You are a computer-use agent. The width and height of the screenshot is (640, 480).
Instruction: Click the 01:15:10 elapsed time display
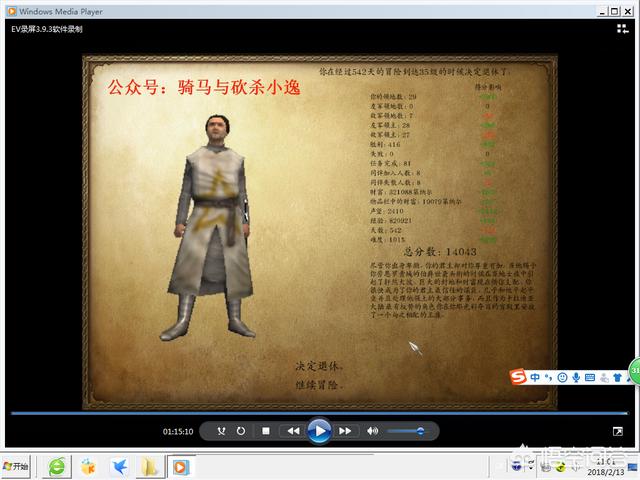point(178,431)
